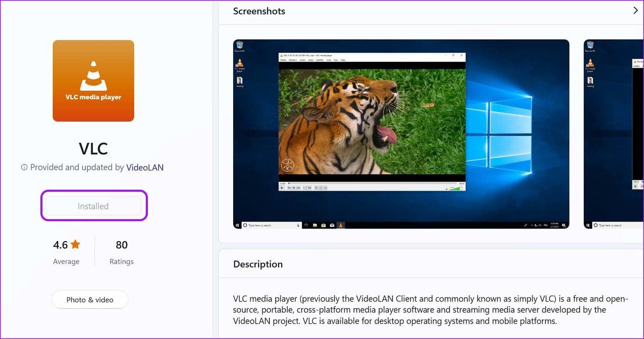This screenshot has width=644, height=339.
Task: Click VLC cone icon in the screenshot's taskbar
Action: [x=341, y=225]
